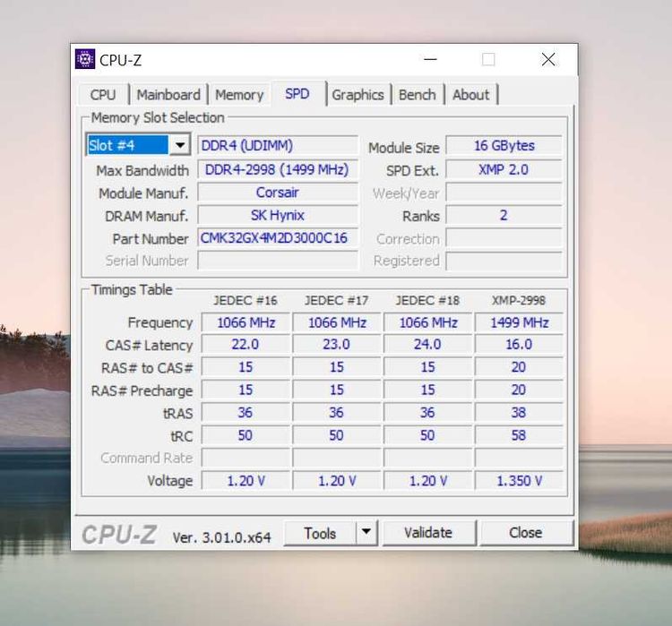
Task: Click the Timings Table group title
Action: pos(132,289)
